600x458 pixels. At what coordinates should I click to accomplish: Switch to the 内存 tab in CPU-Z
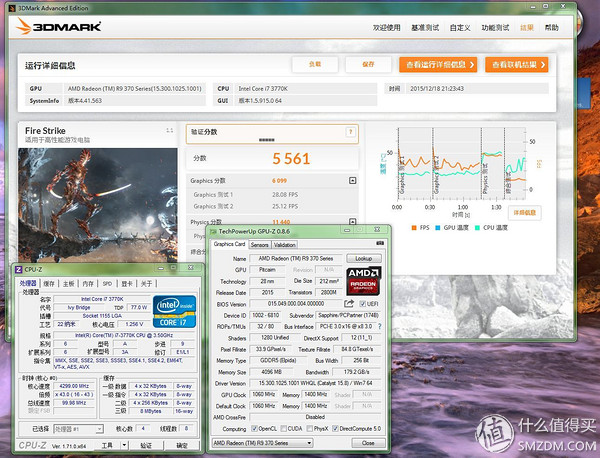(88, 284)
